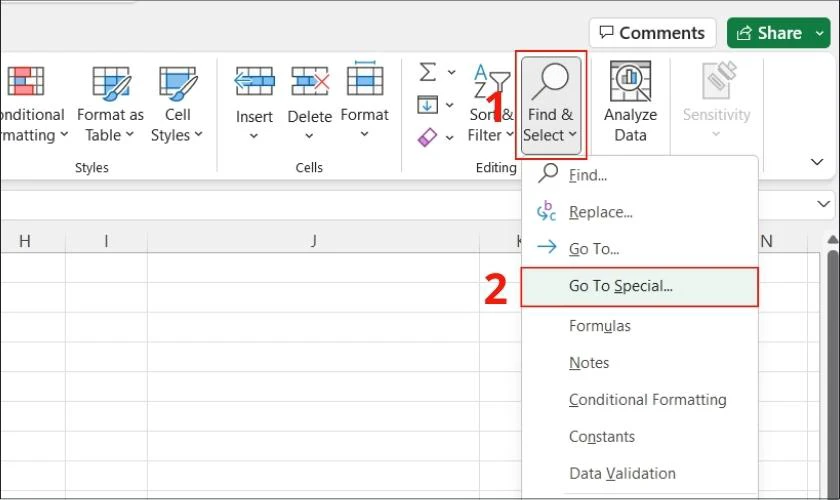The width and height of the screenshot is (840, 500).
Task: Click the Find & Select button
Action: 551,105
